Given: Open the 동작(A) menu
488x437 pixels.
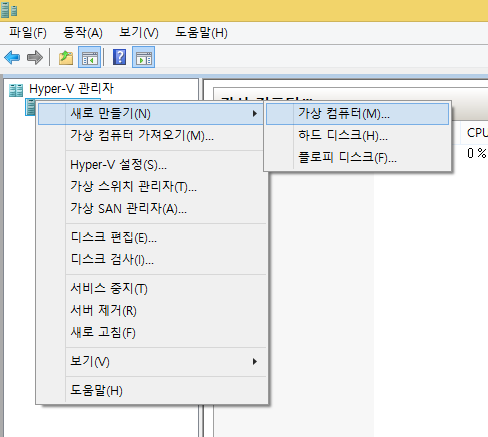Looking at the screenshot, I should click(x=83, y=33).
